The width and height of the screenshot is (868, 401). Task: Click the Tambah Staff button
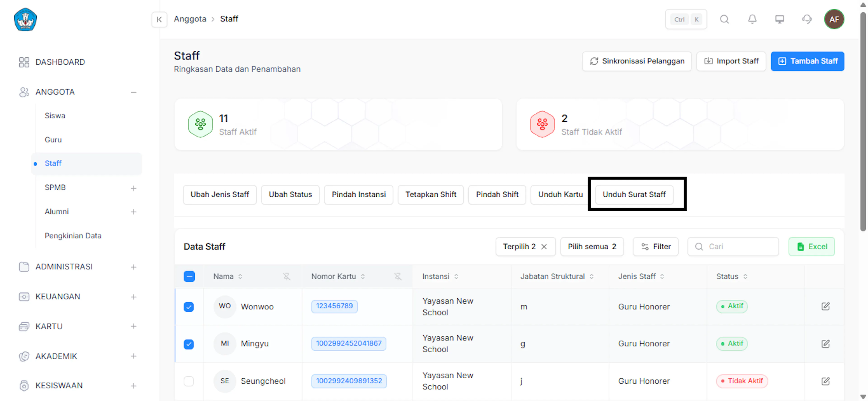pyautogui.click(x=807, y=61)
